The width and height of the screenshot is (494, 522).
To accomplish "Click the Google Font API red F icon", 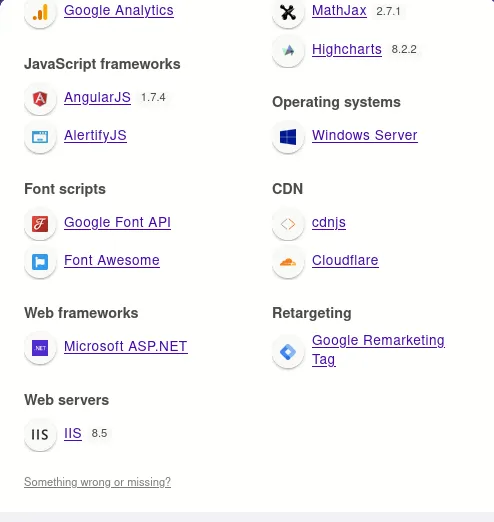I will [x=40, y=224].
